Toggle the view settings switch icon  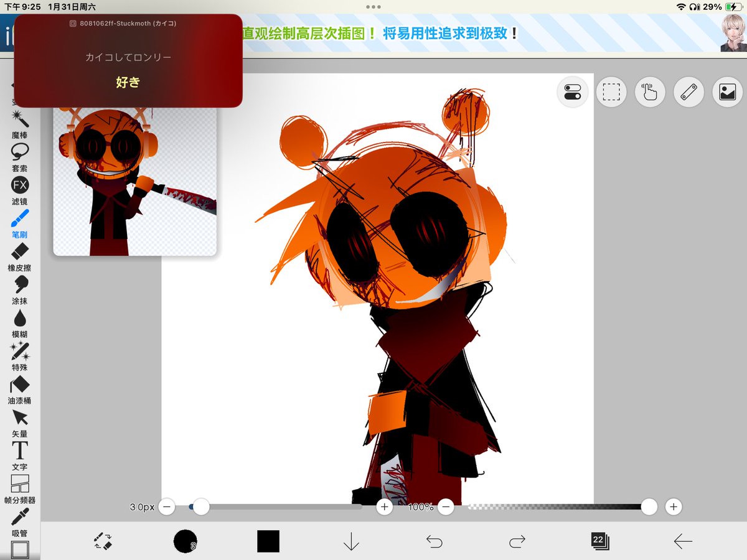572,93
